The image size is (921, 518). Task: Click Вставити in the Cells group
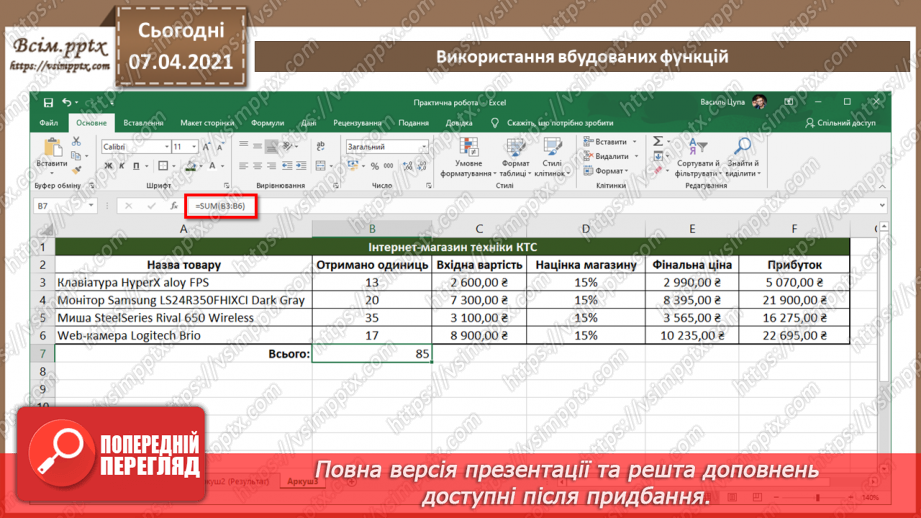tap(610, 142)
